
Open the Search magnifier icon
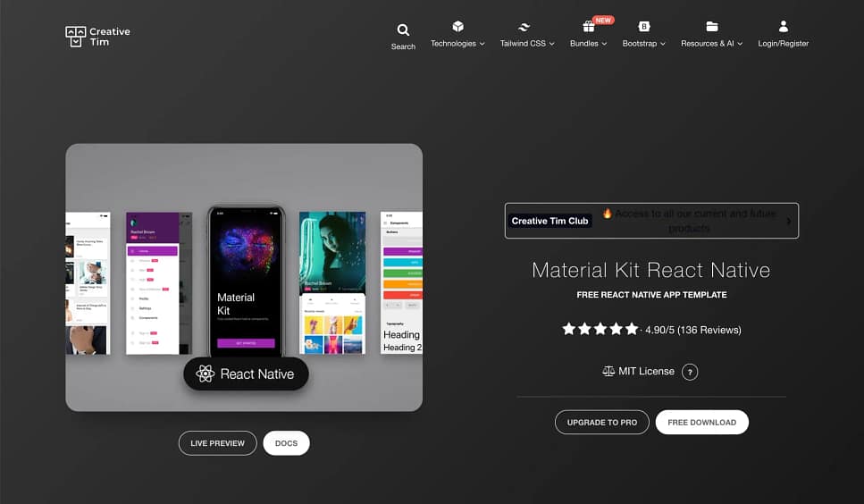pyautogui.click(x=403, y=30)
